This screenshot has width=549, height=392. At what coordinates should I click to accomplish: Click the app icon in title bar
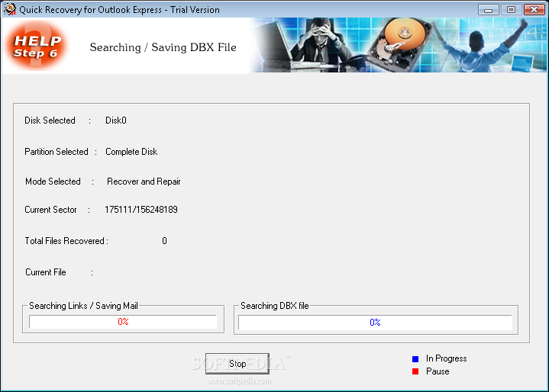[x=10, y=9]
